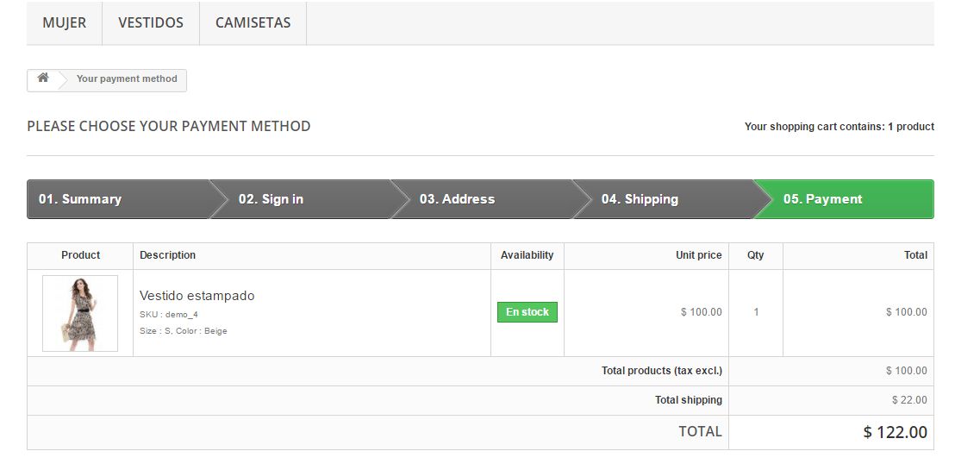Go to the CAMISETAS category
The height and width of the screenshot is (470, 980).
(253, 22)
